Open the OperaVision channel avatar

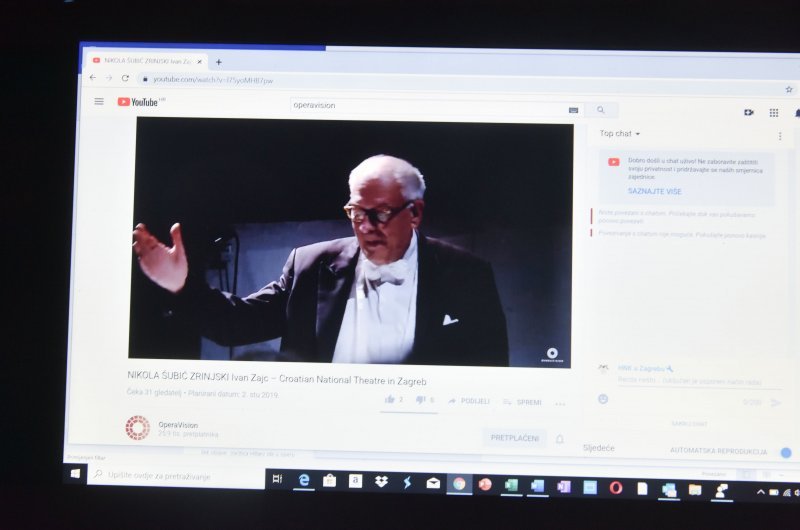tap(138, 427)
